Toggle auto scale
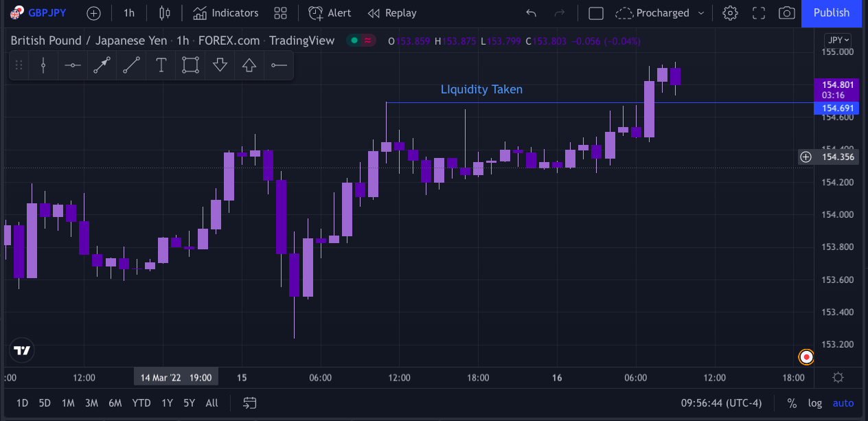Screen dimensions: 868x421 click(843, 403)
